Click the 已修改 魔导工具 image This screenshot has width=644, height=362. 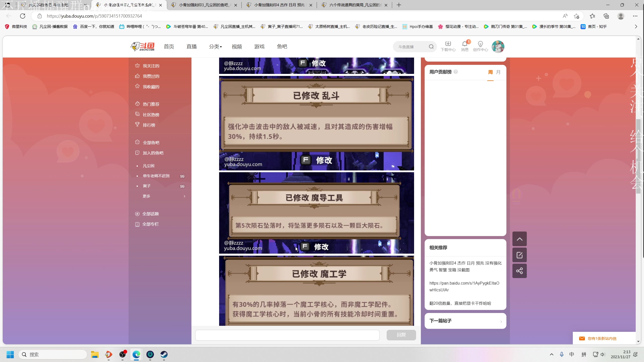click(316, 213)
